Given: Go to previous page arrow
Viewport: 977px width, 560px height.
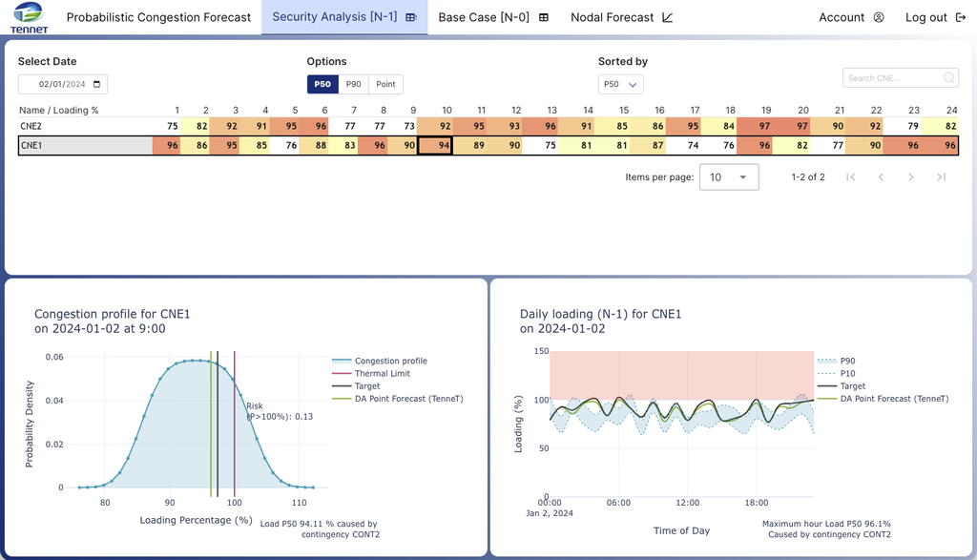Looking at the screenshot, I should [881, 177].
